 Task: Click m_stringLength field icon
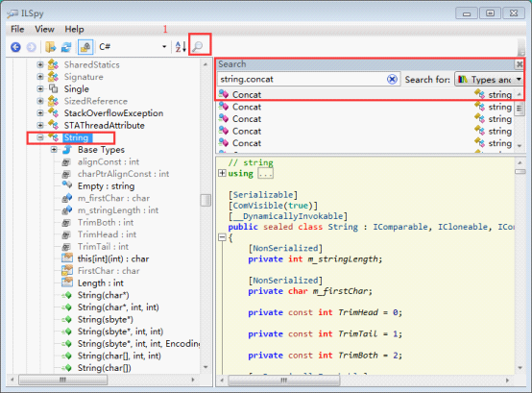pyautogui.click(x=67, y=210)
